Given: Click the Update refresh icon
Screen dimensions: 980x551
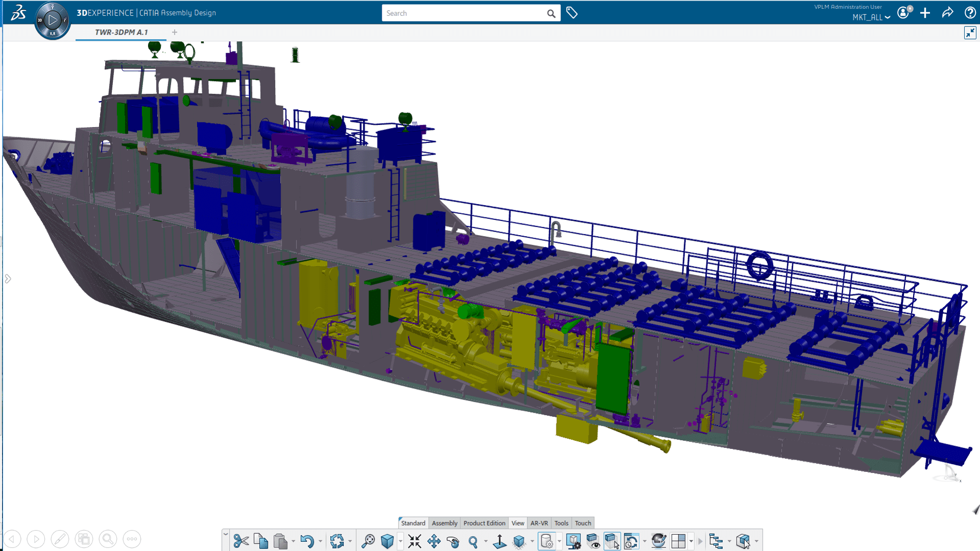Looking at the screenshot, I should pos(337,541).
